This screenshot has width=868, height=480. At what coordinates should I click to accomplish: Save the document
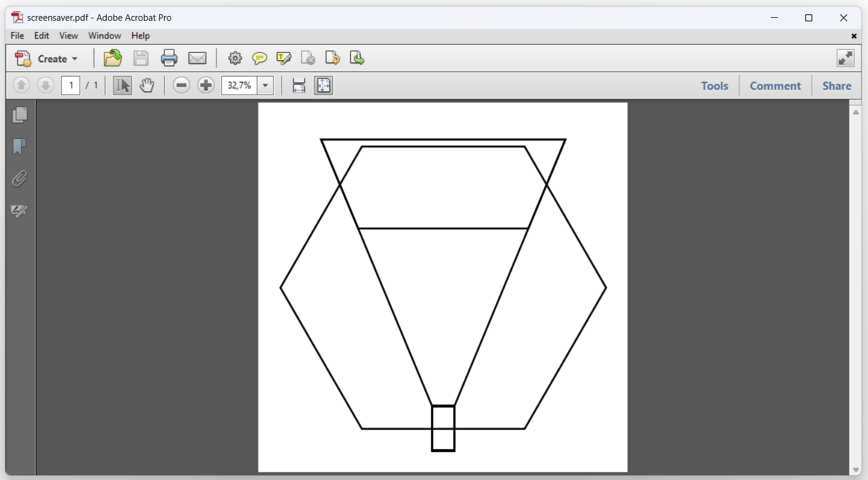pos(141,58)
